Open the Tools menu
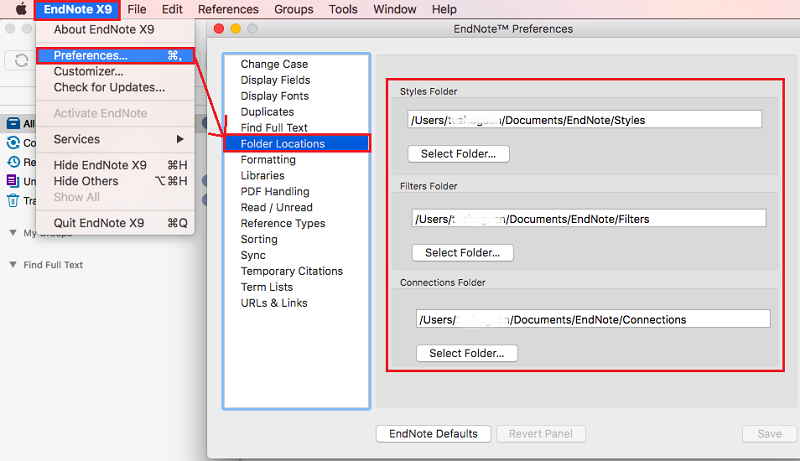Screen dimensions: 800x461 pos(343,10)
